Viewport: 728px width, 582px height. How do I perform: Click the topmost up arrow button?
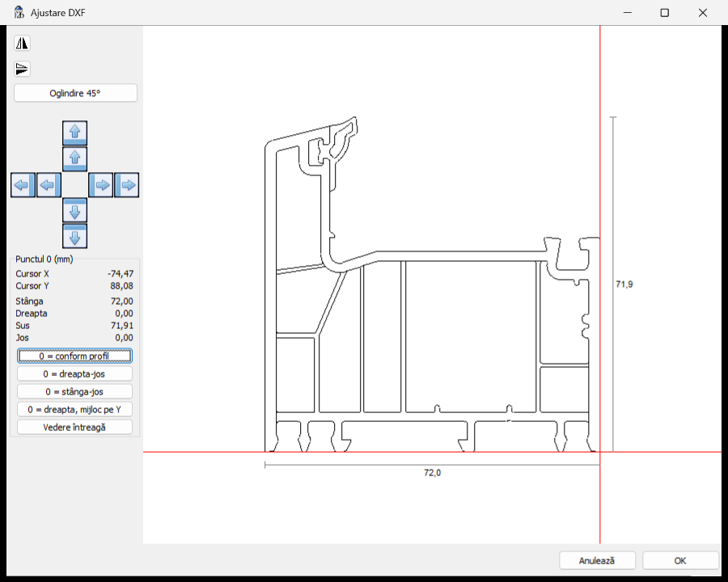tap(74, 133)
